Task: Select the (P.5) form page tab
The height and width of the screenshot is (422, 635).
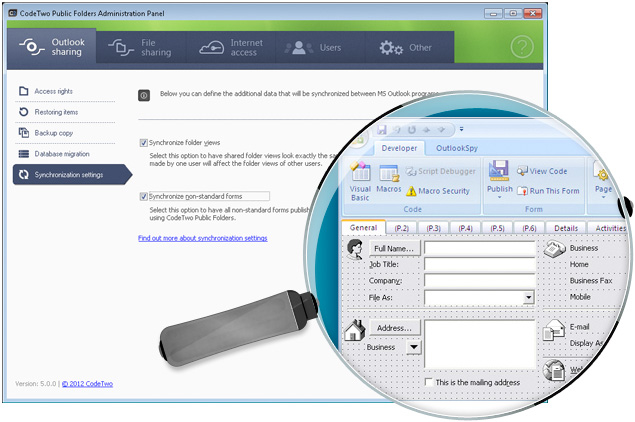Action: 497,228
